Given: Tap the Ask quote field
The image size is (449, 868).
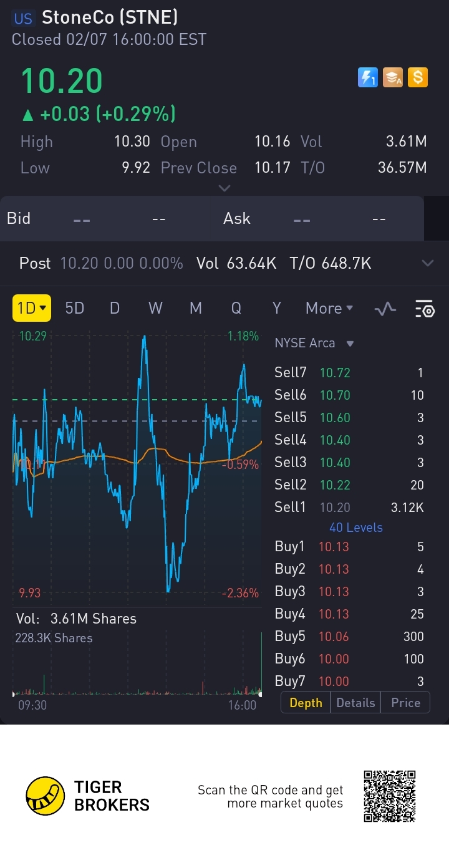Looking at the screenshot, I should (306, 219).
